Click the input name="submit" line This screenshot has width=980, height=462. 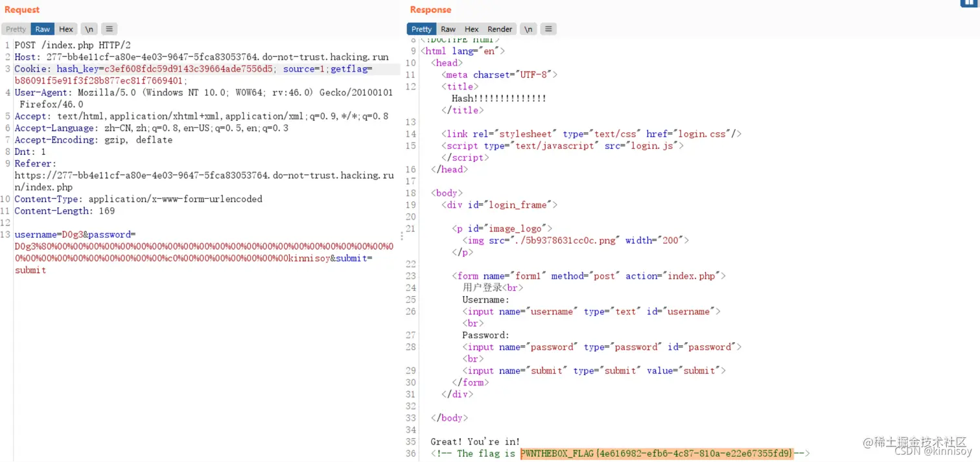(x=594, y=371)
